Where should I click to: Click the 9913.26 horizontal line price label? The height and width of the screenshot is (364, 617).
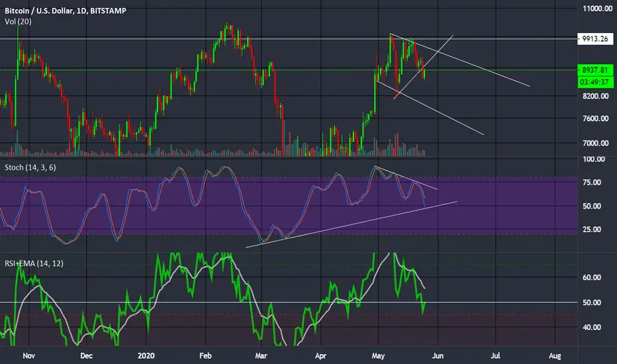click(595, 38)
